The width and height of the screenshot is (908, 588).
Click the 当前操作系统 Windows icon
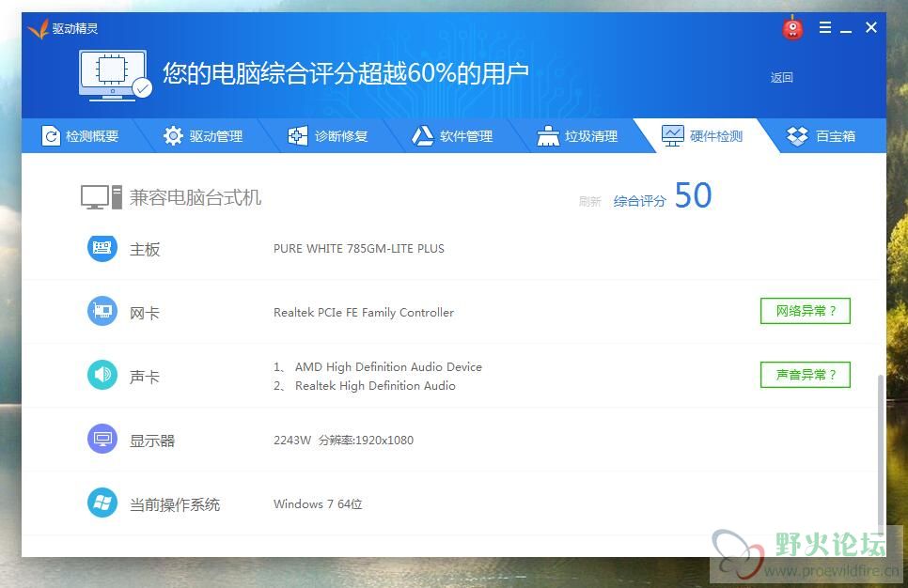tap(102, 503)
